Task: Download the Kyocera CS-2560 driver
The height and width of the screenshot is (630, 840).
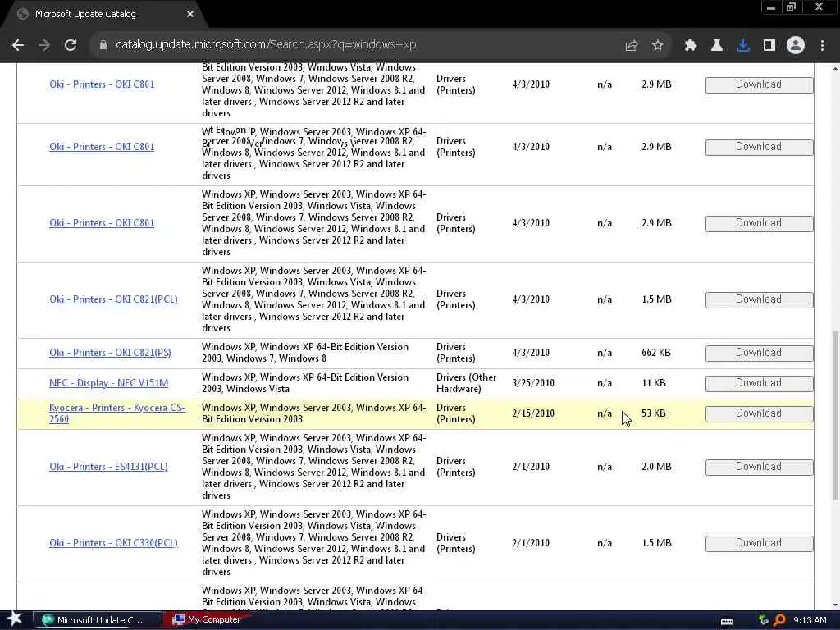Action: pyautogui.click(x=759, y=413)
